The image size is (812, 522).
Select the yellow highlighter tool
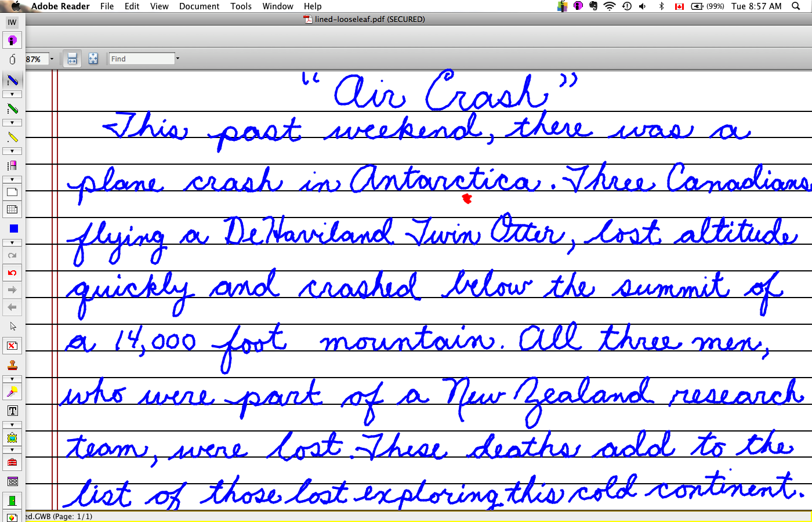[12, 136]
